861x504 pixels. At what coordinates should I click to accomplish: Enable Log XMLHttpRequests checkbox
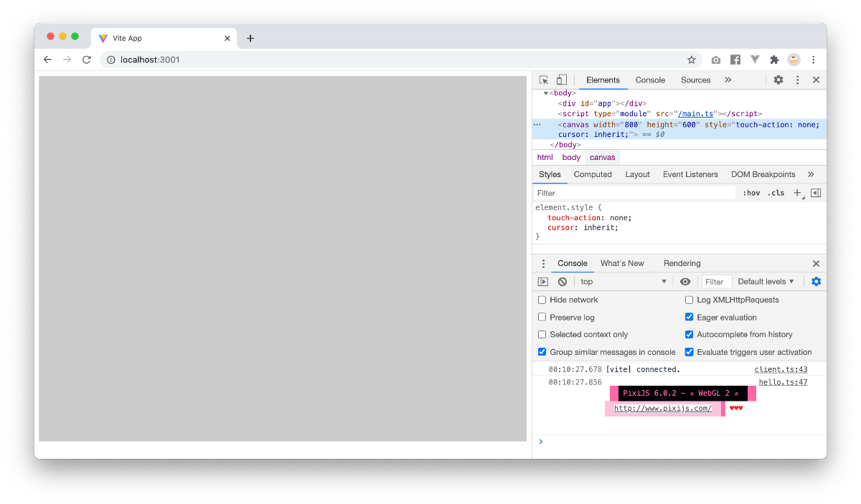(x=690, y=300)
